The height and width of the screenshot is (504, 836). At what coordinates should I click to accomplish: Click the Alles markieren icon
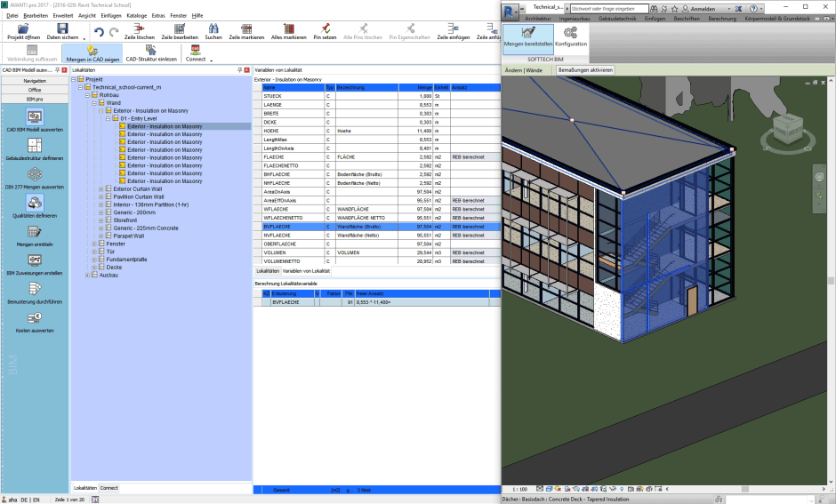click(x=288, y=32)
